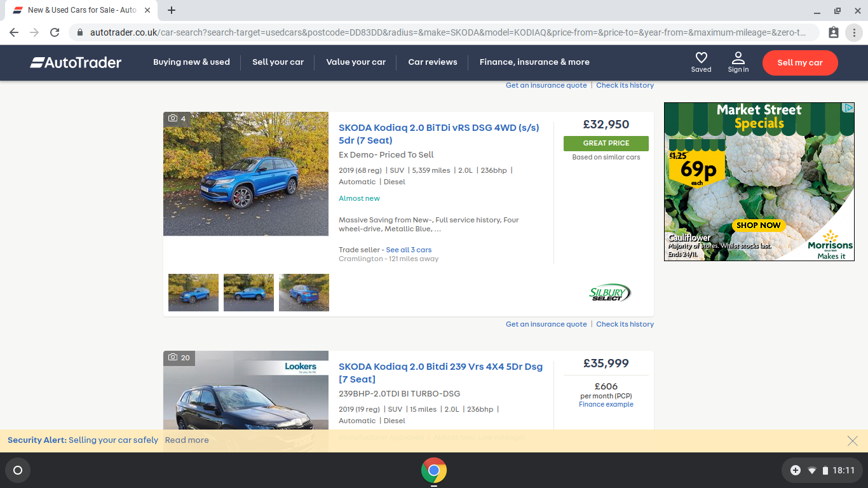Click Get an insurance quote below blue Kodiaq
The width and height of the screenshot is (868, 488).
pos(546,324)
